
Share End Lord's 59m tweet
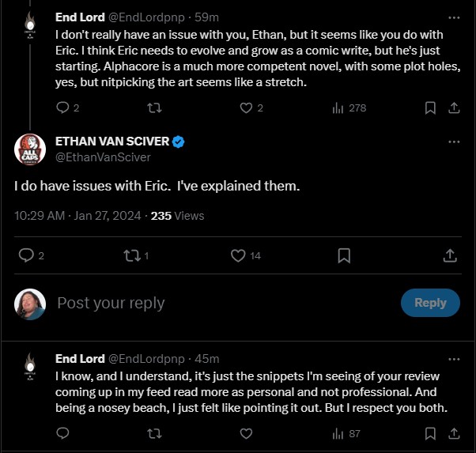(454, 108)
